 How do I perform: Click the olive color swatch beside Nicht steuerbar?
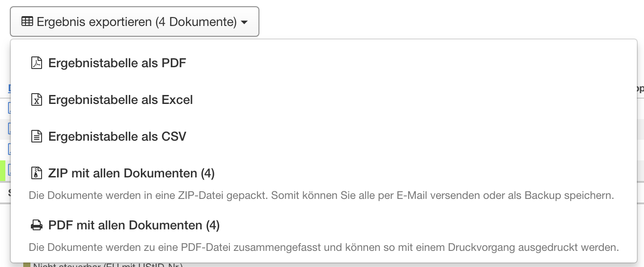point(26,265)
